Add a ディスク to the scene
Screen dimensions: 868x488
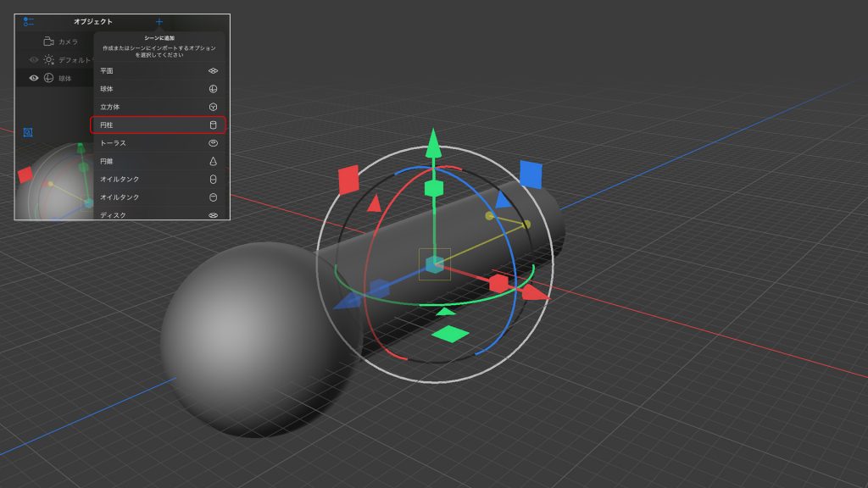159,214
